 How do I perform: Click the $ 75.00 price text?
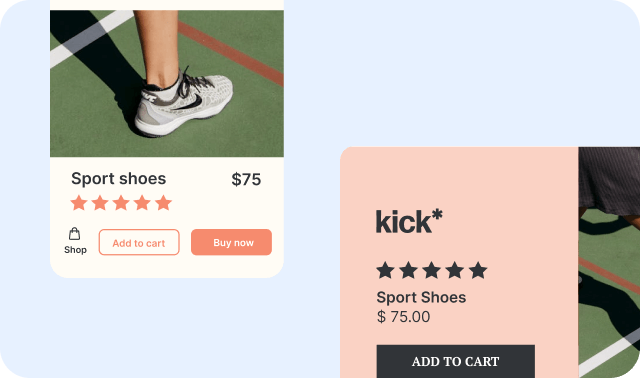[403, 316]
